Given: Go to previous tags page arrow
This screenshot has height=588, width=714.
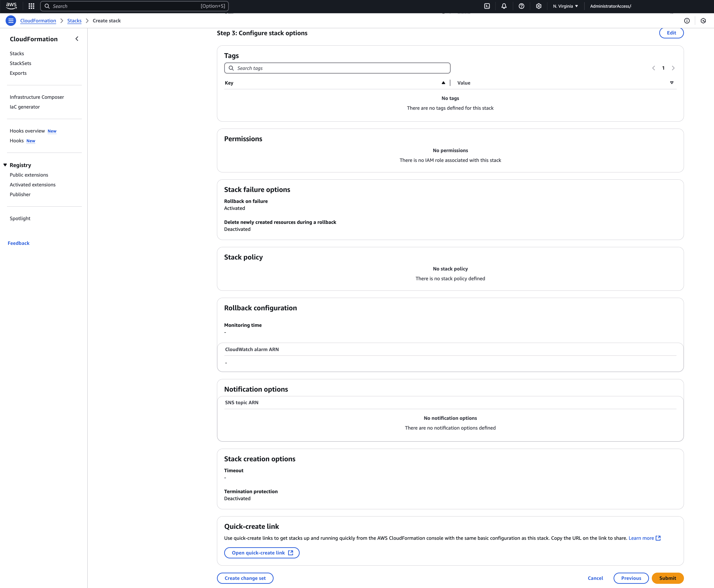Looking at the screenshot, I should tap(653, 68).
